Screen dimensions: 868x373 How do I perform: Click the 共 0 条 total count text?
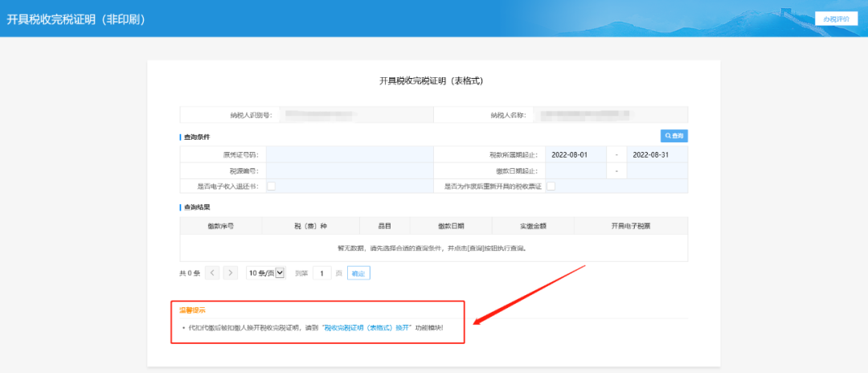coord(190,273)
